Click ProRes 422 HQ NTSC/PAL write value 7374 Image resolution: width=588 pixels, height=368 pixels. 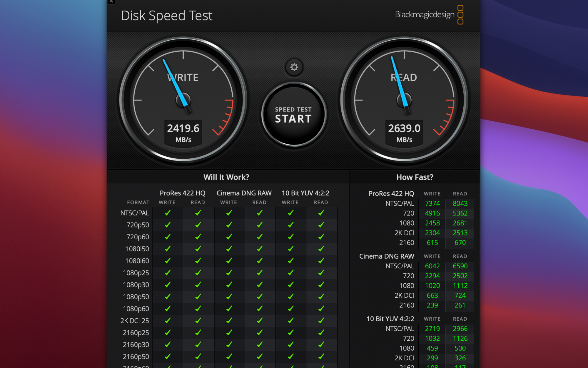(x=432, y=203)
